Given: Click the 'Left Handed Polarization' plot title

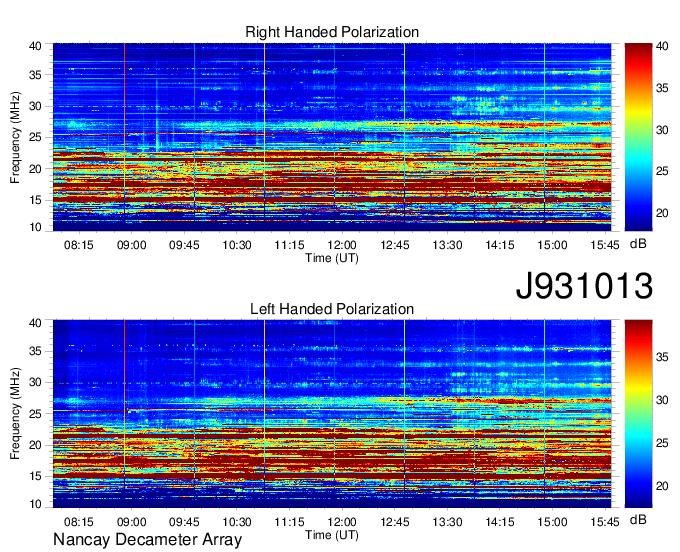Looking at the screenshot, I should coord(332,309).
